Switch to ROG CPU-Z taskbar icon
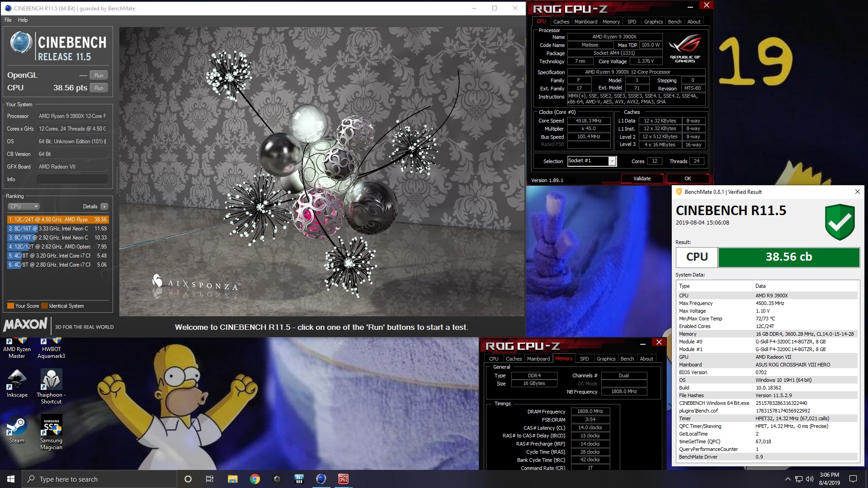868x488 pixels. [x=343, y=479]
